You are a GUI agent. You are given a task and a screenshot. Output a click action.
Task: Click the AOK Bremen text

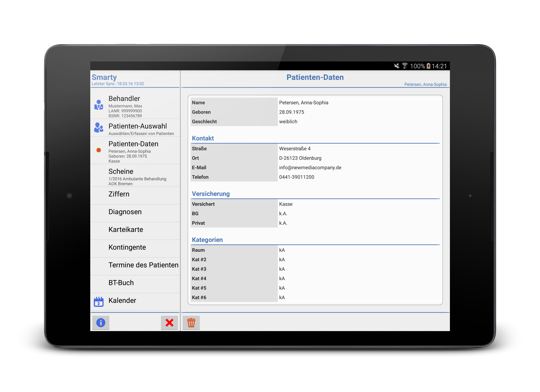click(120, 184)
